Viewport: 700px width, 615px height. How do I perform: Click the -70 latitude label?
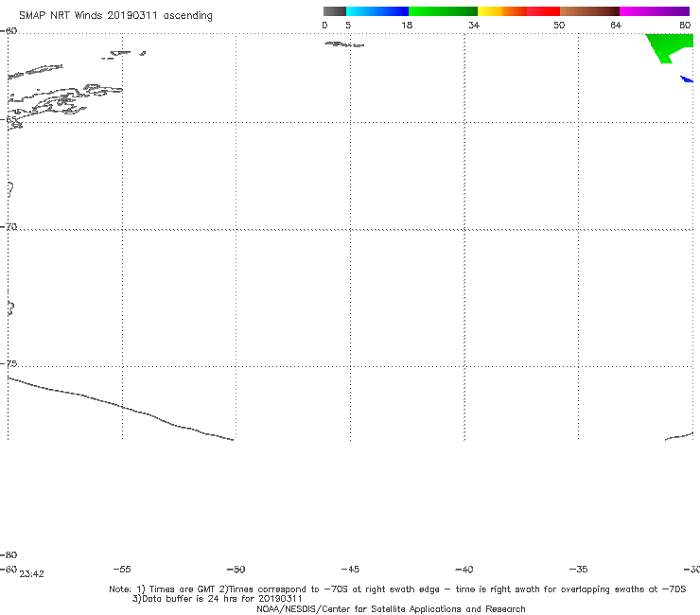[x=9, y=227]
